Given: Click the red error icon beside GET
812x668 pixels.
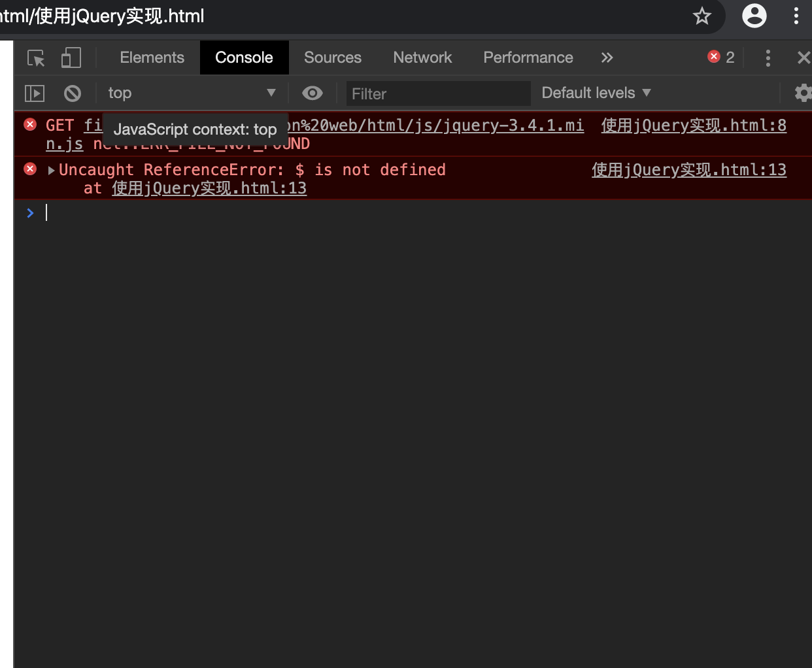Looking at the screenshot, I should (30, 124).
